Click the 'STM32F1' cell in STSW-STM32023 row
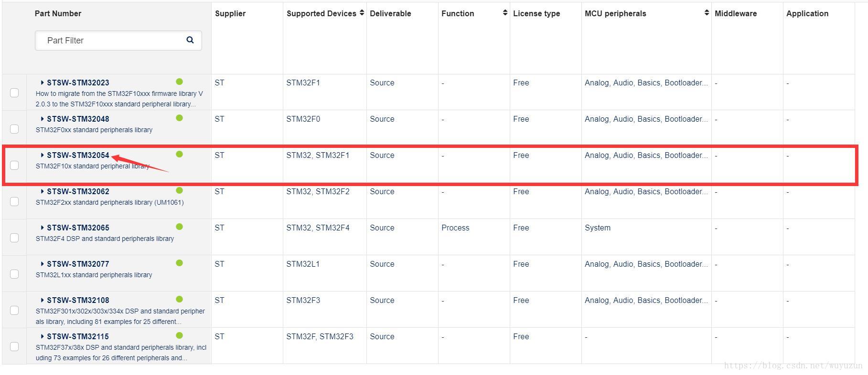 [303, 83]
